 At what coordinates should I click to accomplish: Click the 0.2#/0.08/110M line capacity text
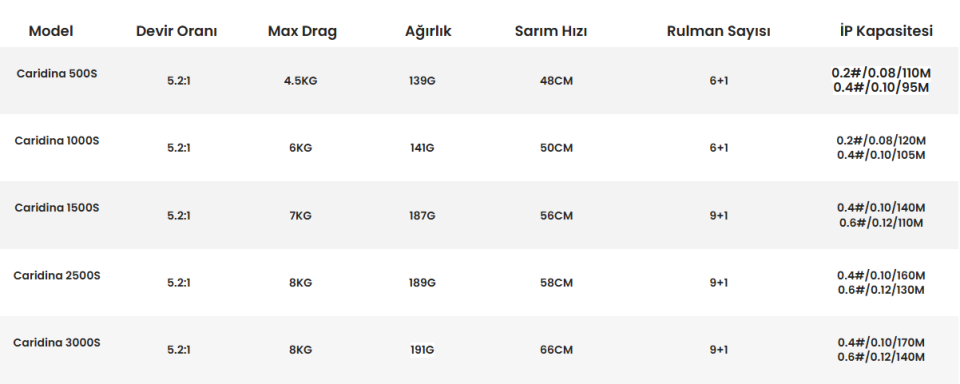click(x=881, y=73)
